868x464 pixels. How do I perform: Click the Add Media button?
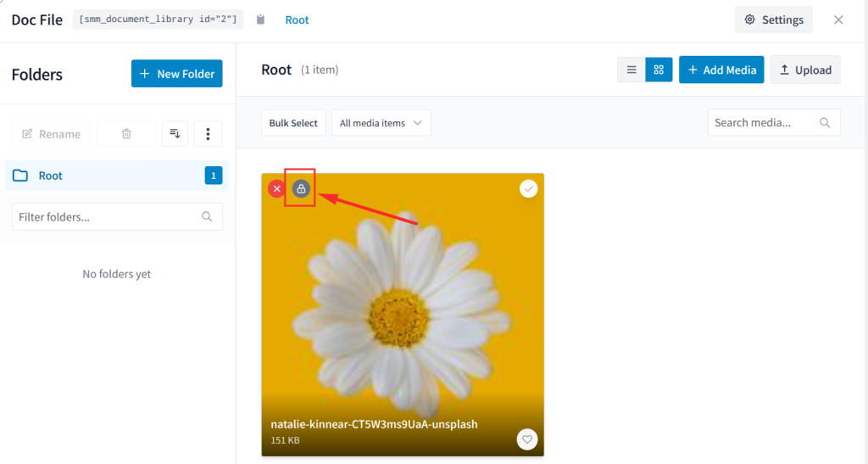(721, 70)
